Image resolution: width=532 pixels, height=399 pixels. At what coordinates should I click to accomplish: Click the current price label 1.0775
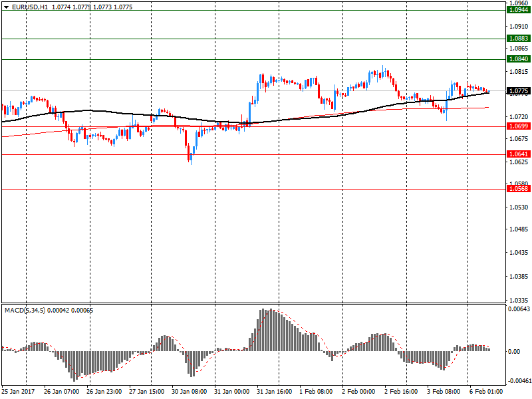519,90
